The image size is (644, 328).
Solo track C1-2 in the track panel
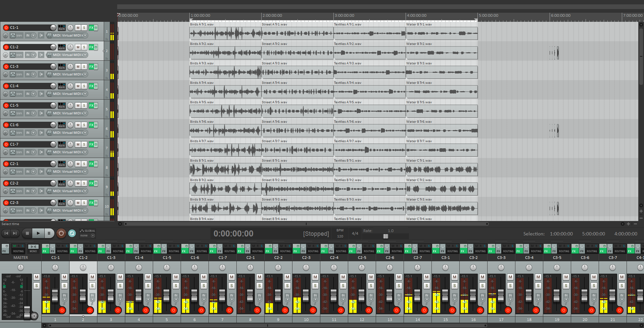coord(84,47)
